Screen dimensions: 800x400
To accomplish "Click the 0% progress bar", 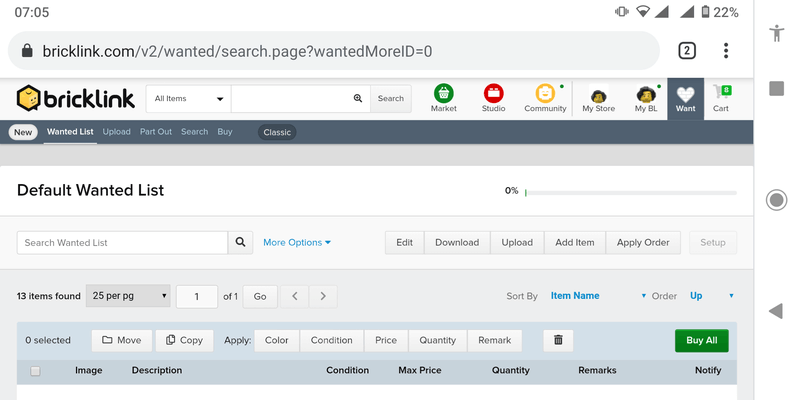I will [x=631, y=192].
